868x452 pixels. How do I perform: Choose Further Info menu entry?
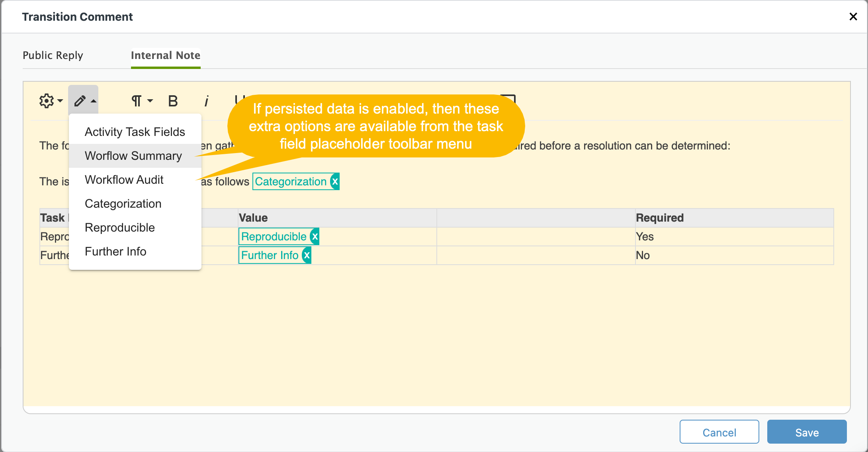(x=135, y=252)
